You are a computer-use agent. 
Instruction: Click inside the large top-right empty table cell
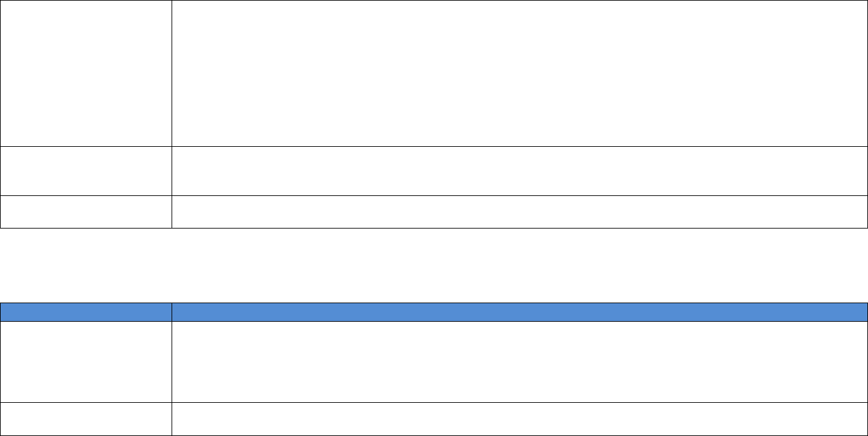519,73
